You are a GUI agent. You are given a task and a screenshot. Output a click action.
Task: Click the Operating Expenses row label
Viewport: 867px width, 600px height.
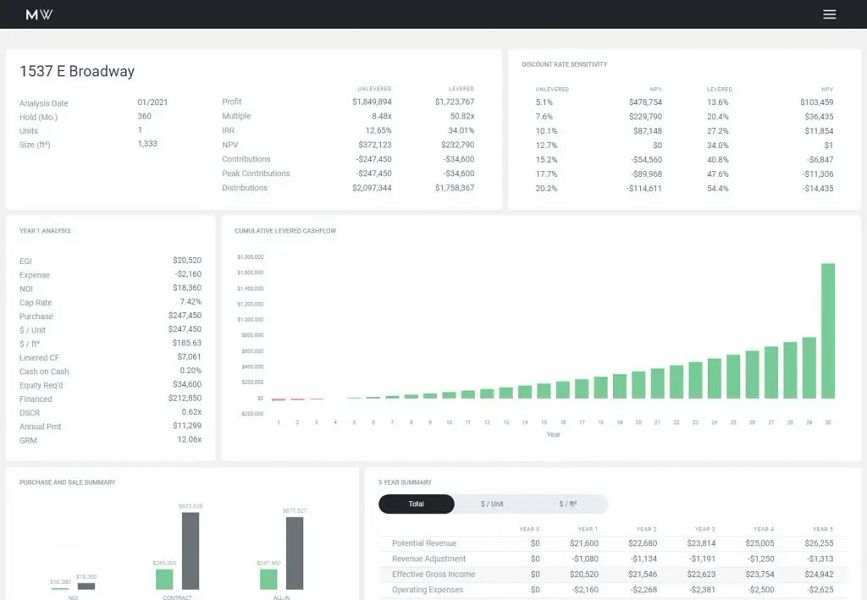427,589
